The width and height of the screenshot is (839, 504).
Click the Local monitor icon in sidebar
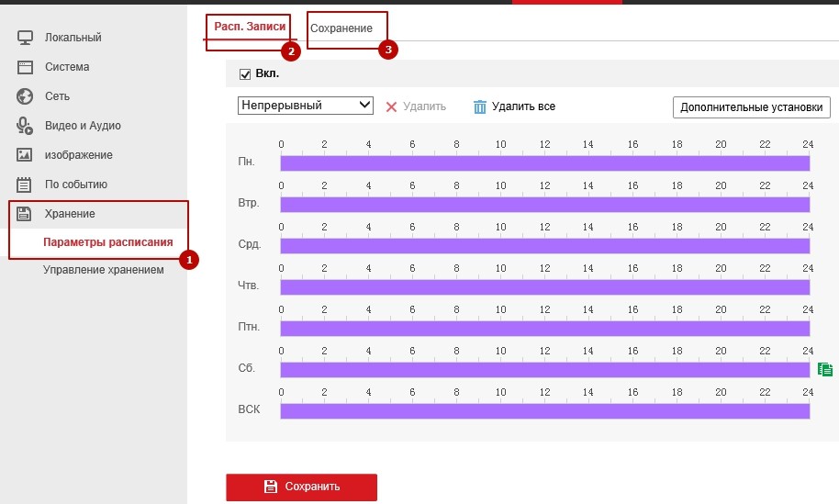click(26, 38)
